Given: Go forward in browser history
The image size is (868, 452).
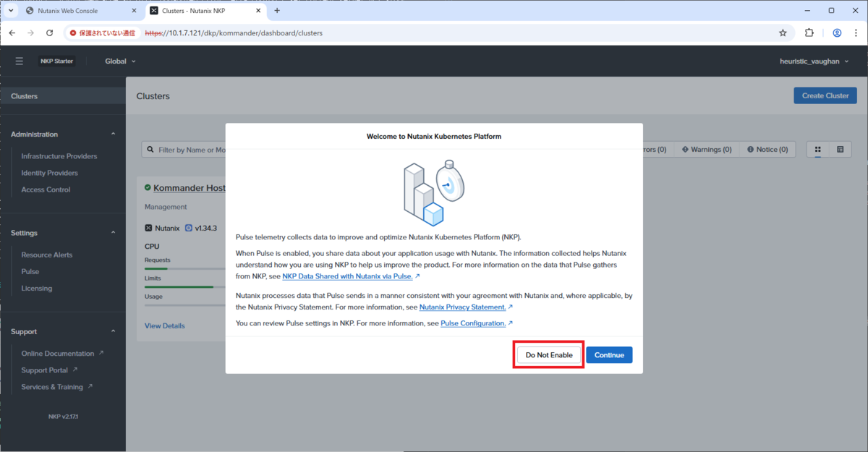Looking at the screenshot, I should click(30, 33).
